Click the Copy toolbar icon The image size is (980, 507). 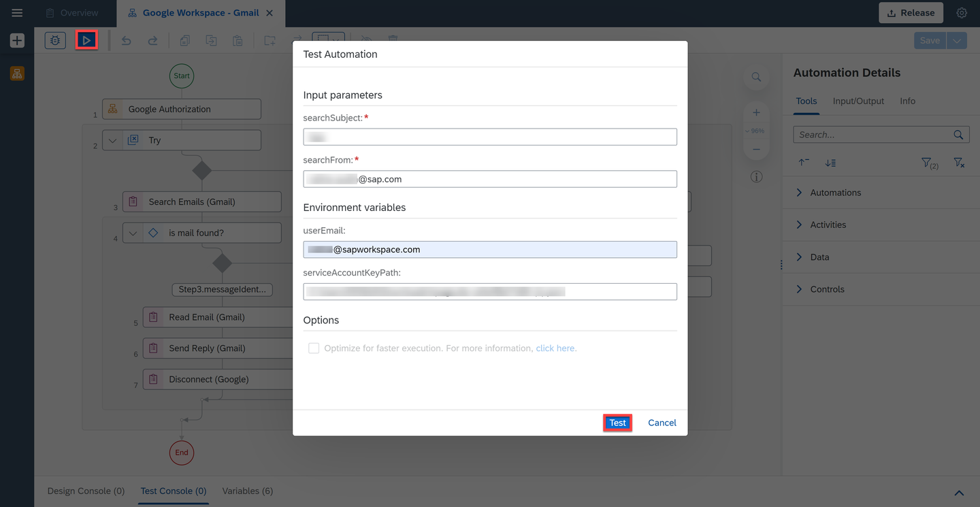(x=184, y=41)
